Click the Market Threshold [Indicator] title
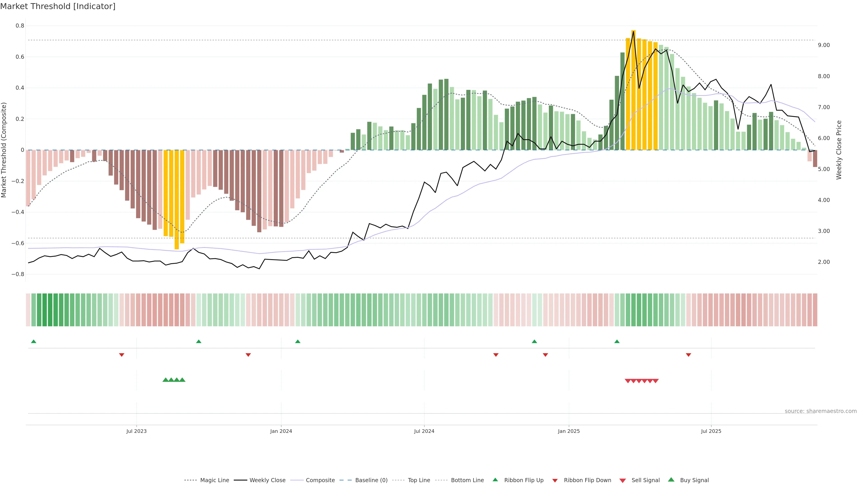 pos(58,6)
